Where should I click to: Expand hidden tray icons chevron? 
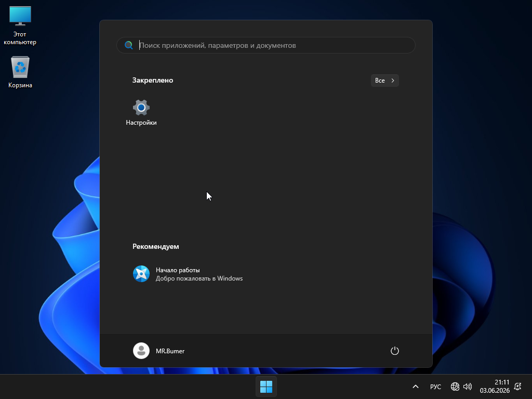tap(416, 387)
